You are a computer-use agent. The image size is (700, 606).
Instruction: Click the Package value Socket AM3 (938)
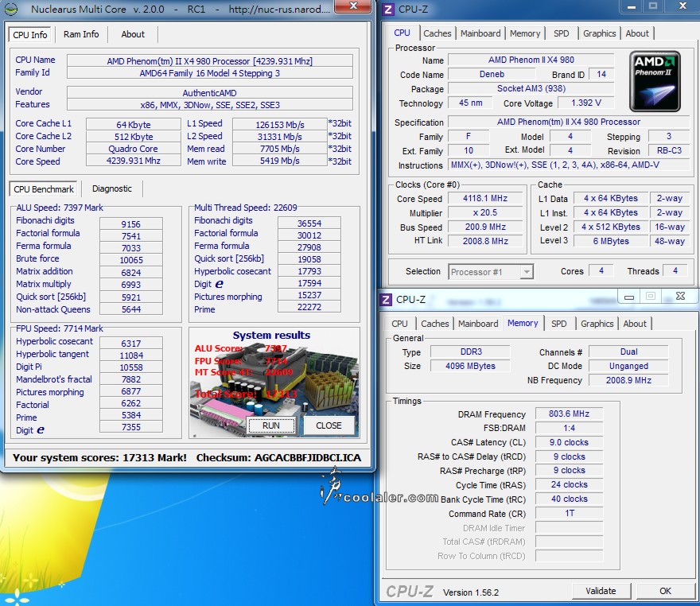pyautogui.click(x=531, y=88)
